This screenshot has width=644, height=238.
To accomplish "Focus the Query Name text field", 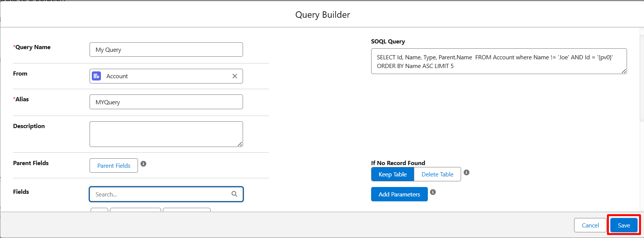I will 166,49.
